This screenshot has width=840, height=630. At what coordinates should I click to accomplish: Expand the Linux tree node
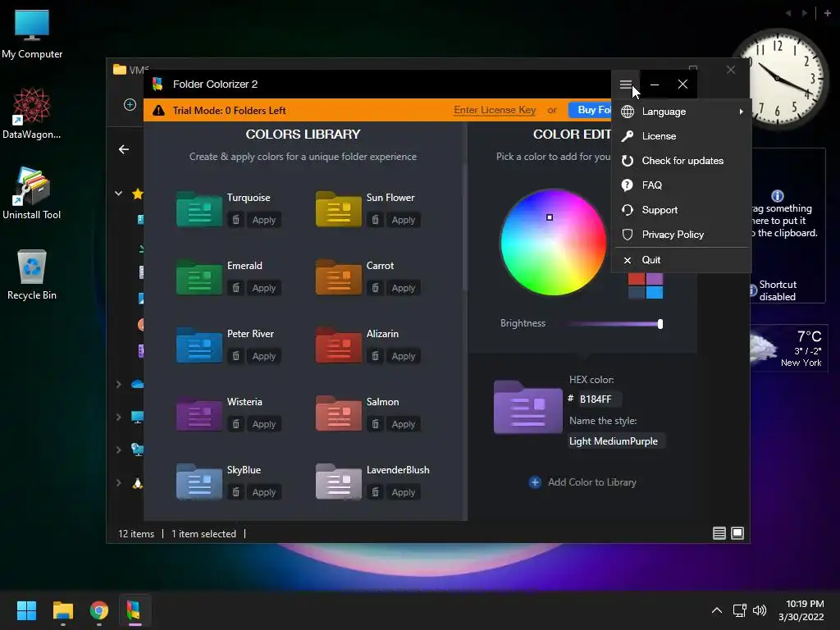pyautogui.click(x=118, y=483)
